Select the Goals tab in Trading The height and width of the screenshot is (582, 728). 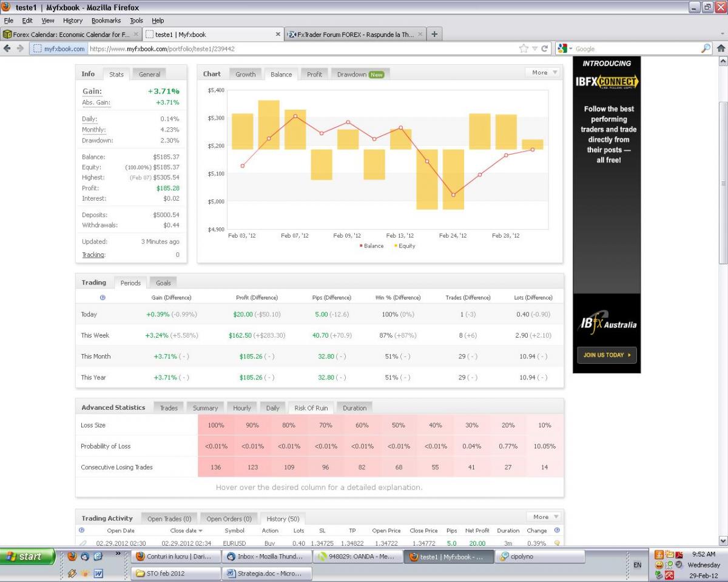pos(163,283)
